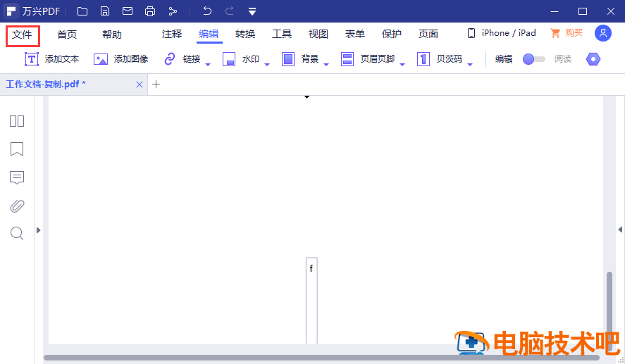Image resolution: width=625 pixels, height=364 pixels.
Task: Click the 编辑 mode label beside the switch
Action: (x=504, y=59)
